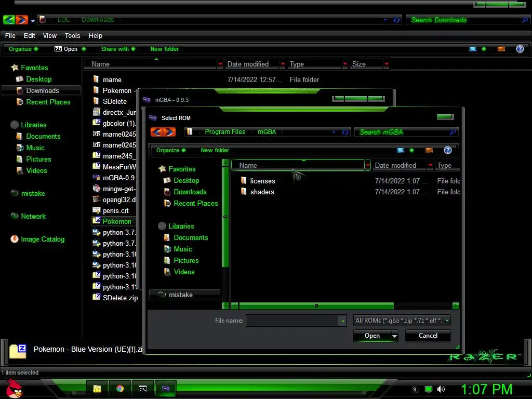Select Documents library in dialog sidebar
532x399 pixels.
(x=191, y=238)
